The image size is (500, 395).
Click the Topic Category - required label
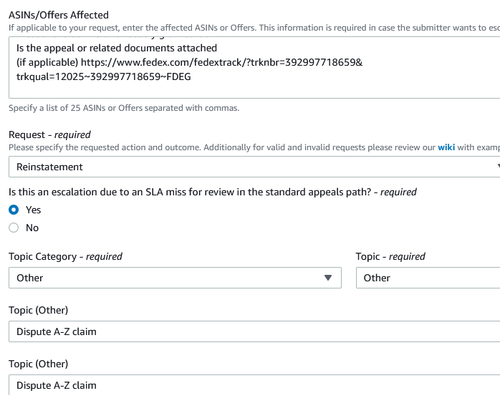[x=65, y=256]
